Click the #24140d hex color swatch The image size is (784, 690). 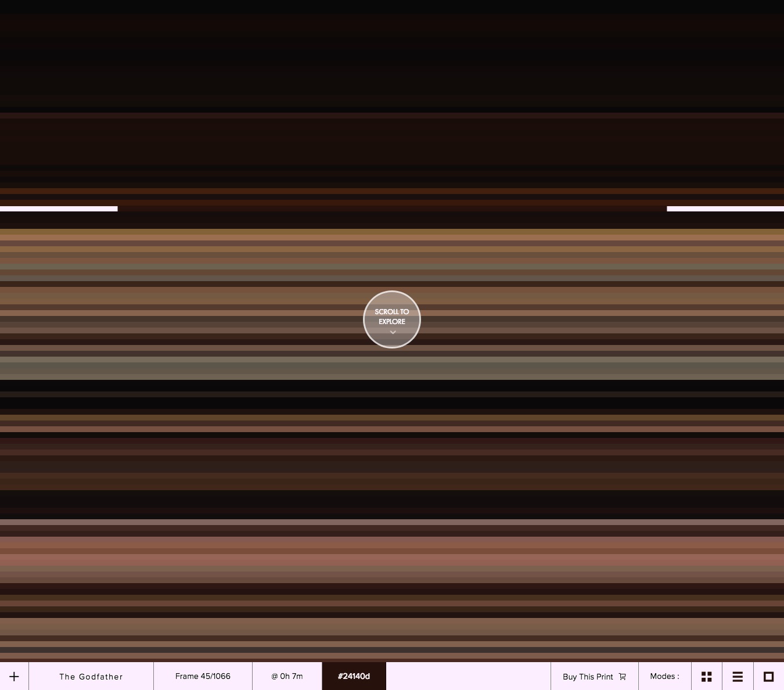(354, 676)
